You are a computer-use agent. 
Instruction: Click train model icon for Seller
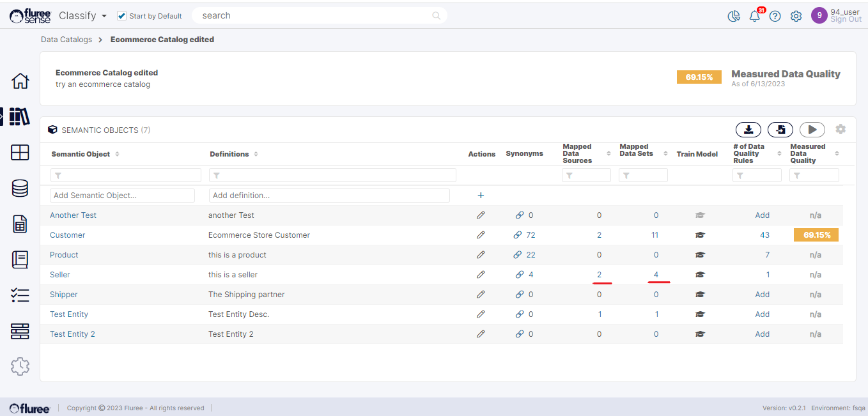coord(700,275)
